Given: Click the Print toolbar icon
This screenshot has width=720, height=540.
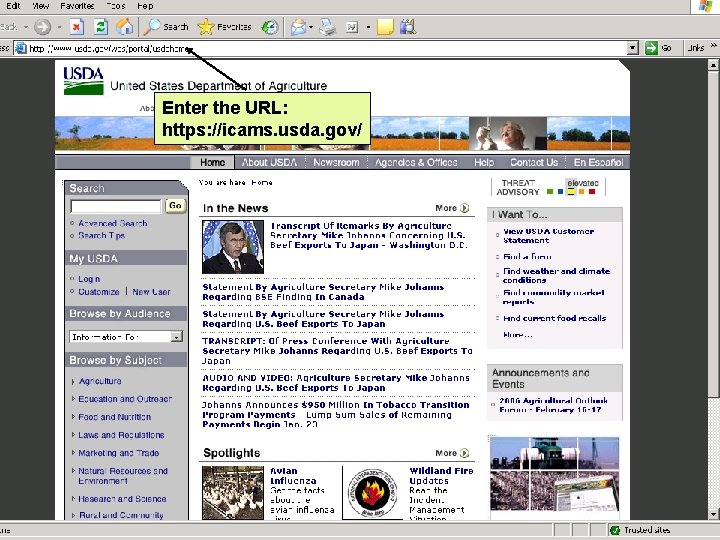Looking at the screenshot, I should point(328,27).
